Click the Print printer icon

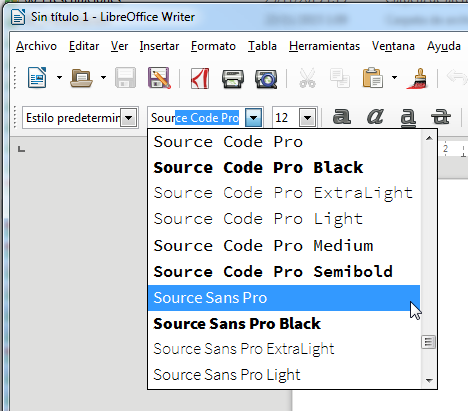tap(233, 78)
